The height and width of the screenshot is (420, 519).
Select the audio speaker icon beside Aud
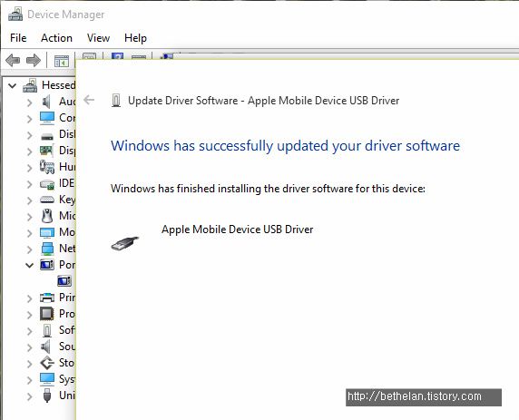[x=46, y=102]
